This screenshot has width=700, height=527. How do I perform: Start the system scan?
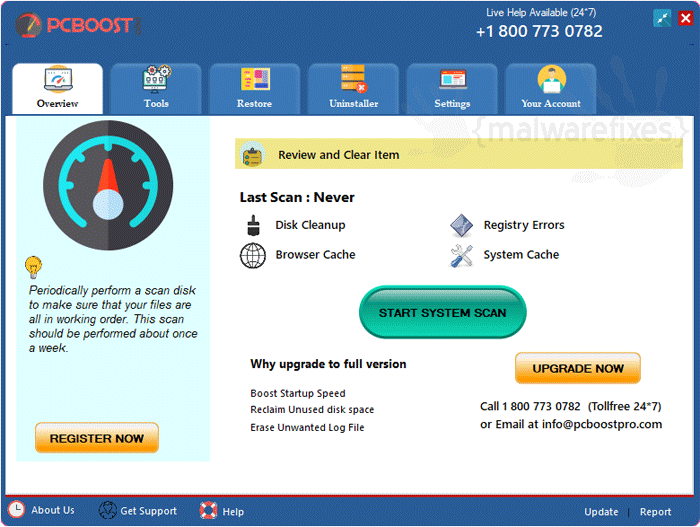(442, 313)
